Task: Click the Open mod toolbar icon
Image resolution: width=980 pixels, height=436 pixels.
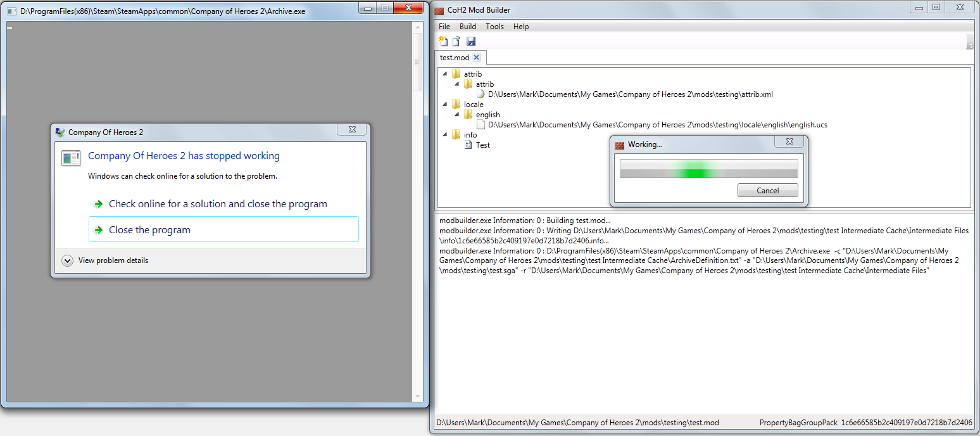Action: tap(456, 41)
